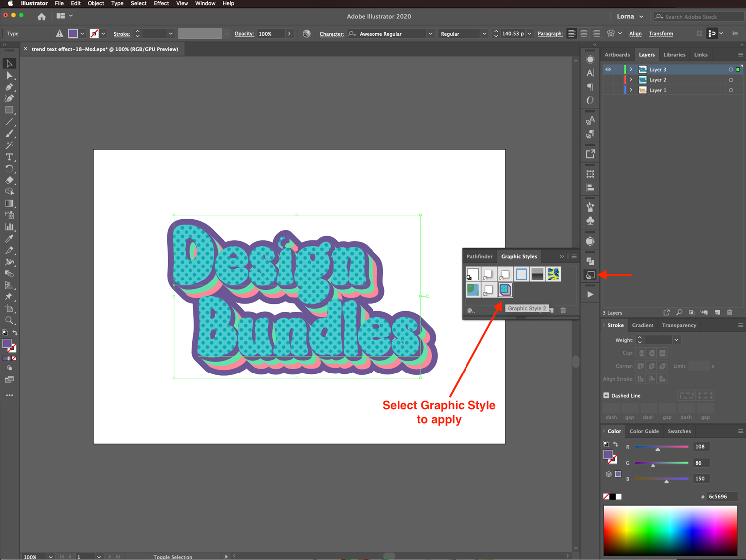The height and width of the screenshot is (560, 746).
Task: Switch to the Pathfinder tab
Action: coord(479,257)
